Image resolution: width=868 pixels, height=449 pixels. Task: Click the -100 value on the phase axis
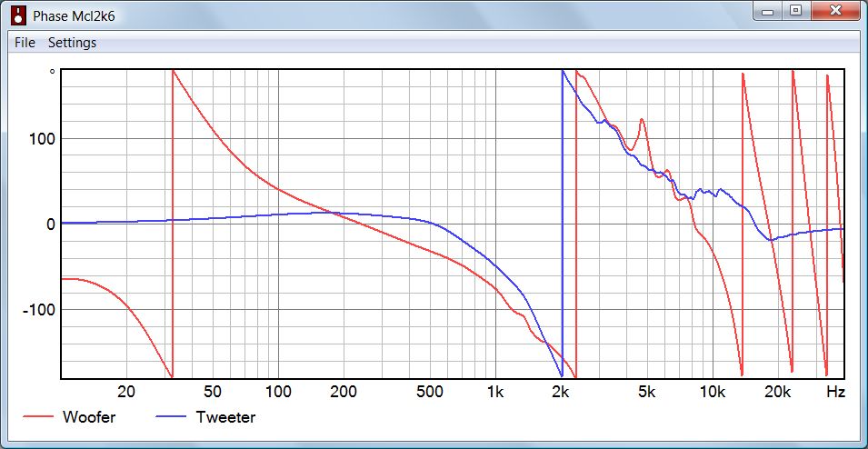39,309
